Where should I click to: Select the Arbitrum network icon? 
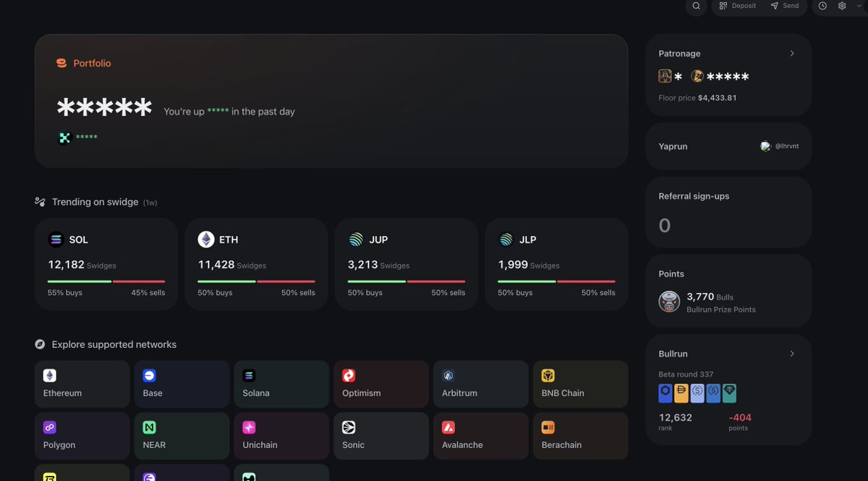coord(448,376)
